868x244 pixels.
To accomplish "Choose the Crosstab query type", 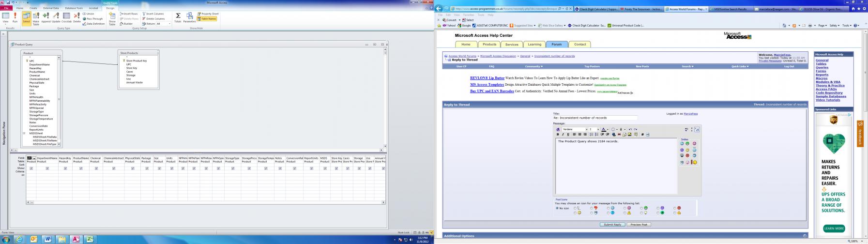I will tap(66, 18).
